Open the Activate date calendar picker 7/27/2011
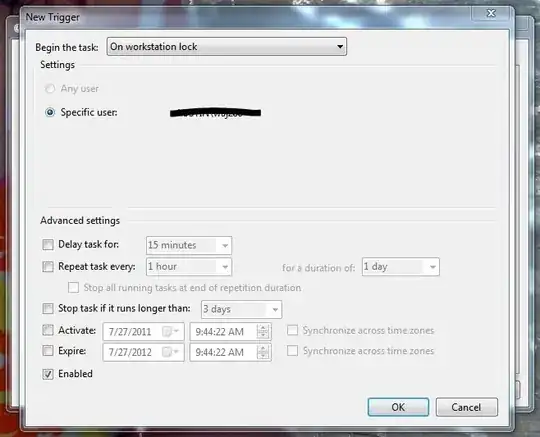540x437 pixels. point(170,332)
